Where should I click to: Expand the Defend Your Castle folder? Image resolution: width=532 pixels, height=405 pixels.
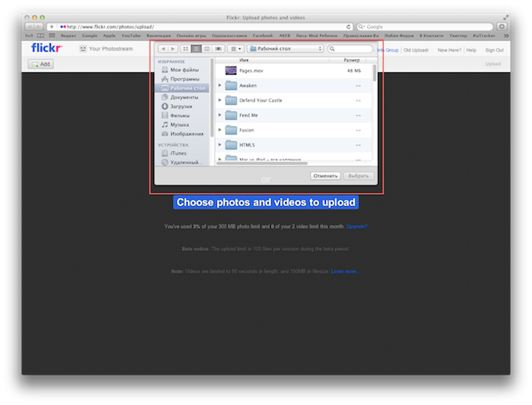coord(219,100)
